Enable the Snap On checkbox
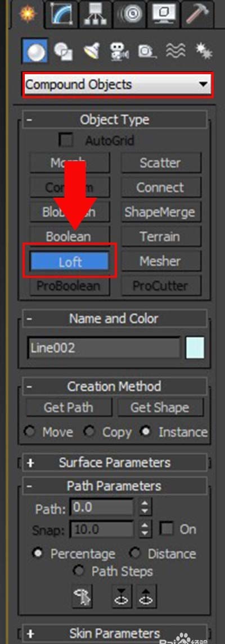 [x=167, y=529]
